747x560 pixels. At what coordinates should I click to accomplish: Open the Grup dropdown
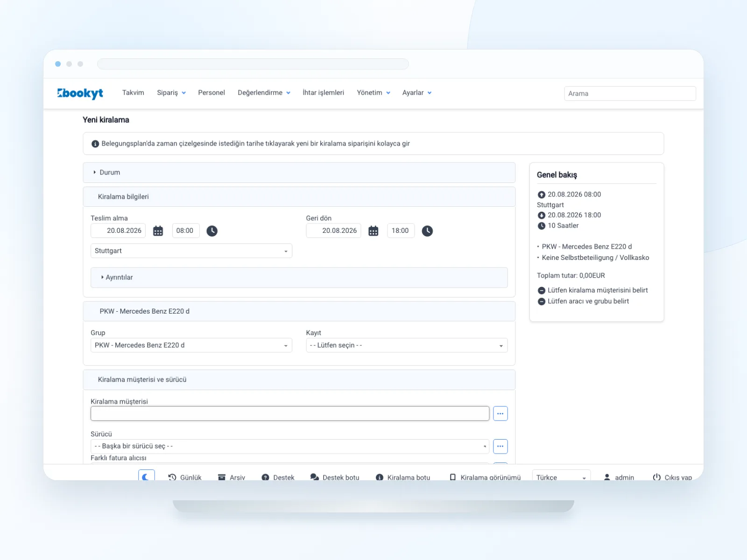[x=191, y=345]
